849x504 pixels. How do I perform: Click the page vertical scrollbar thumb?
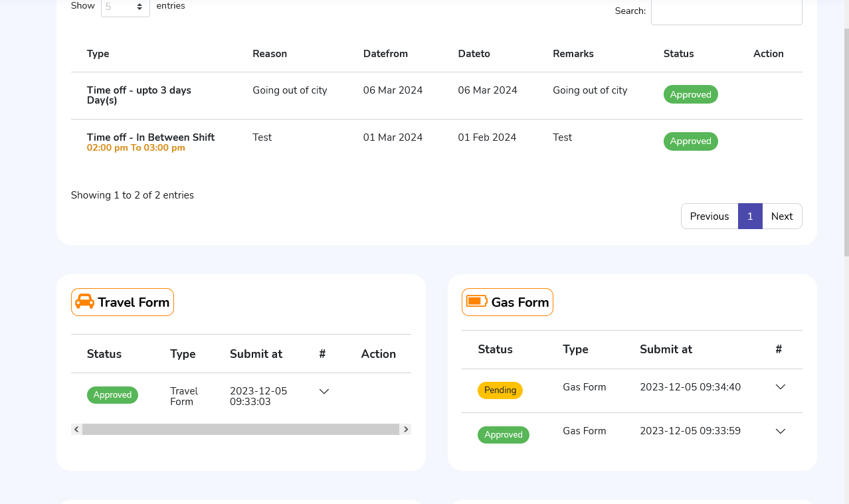pos(846,139)
